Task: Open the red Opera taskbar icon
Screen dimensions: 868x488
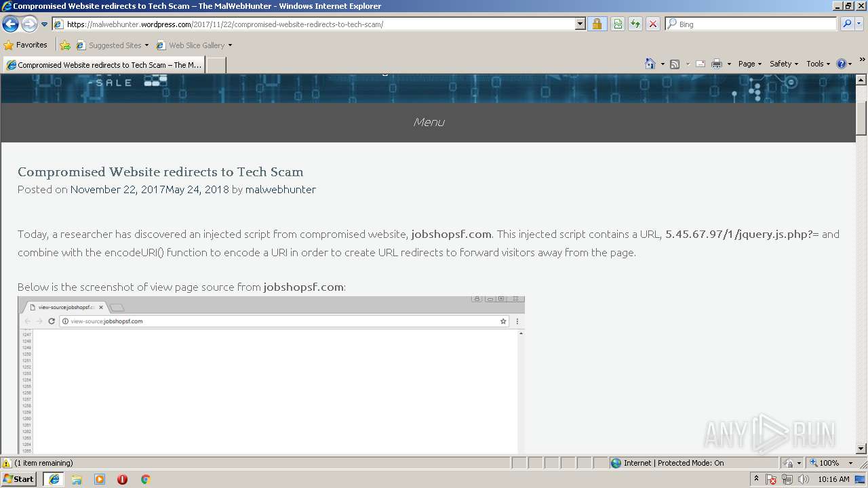Action: [122, 479]
